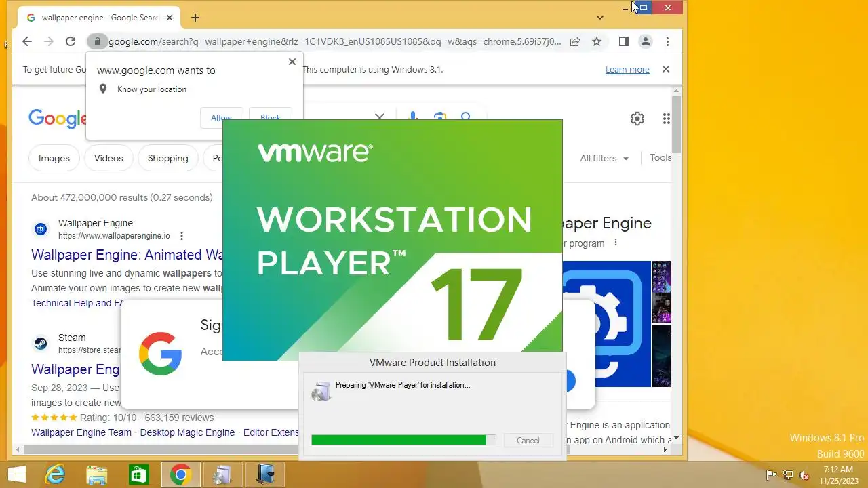Open Wallpaper Engine: Animated Wallpapers result
The image size is (868, 488).
click(x=127, y=255)
